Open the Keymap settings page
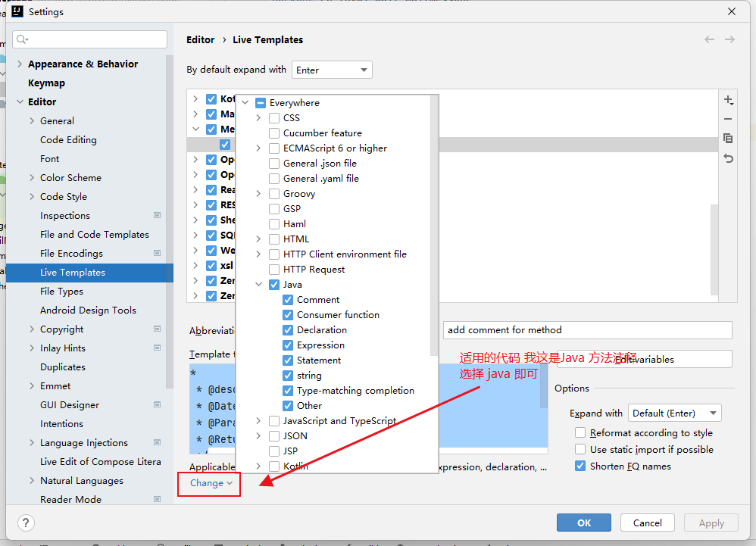 [46, 83]
